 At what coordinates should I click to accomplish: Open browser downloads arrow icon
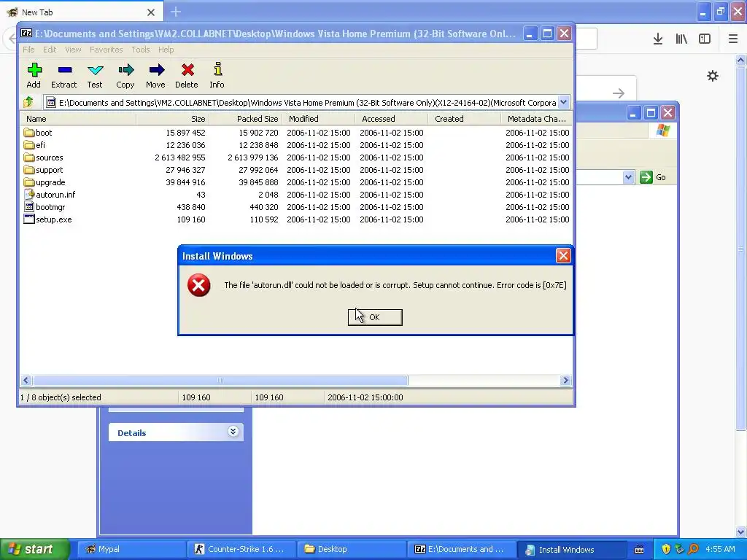[658, 39]
